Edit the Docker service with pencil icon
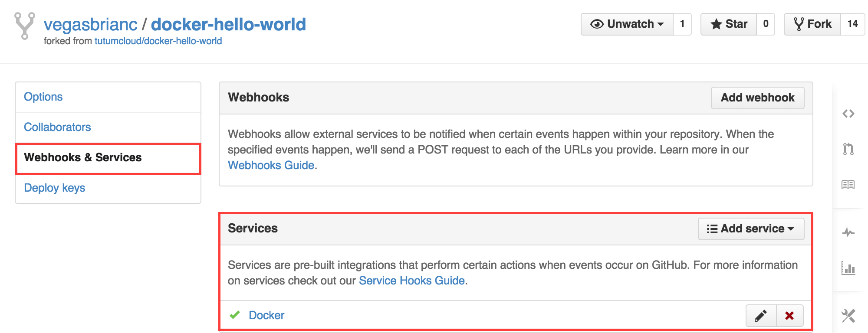Viewport: 868px width, 333px height. [x=761, y=316]
